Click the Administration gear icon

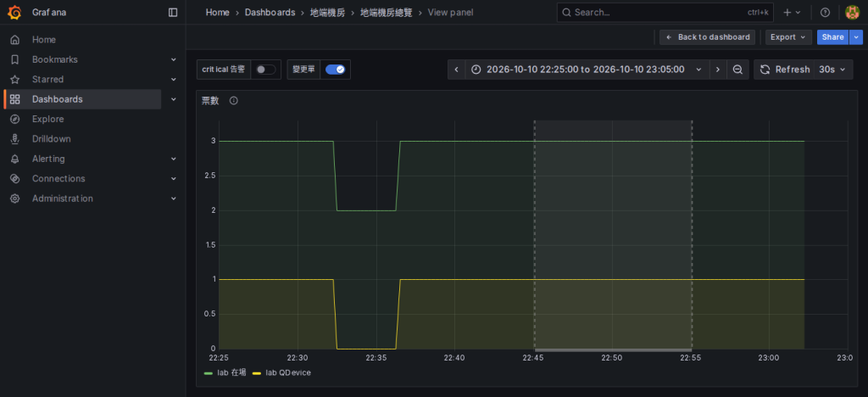(x=15, y=198)
